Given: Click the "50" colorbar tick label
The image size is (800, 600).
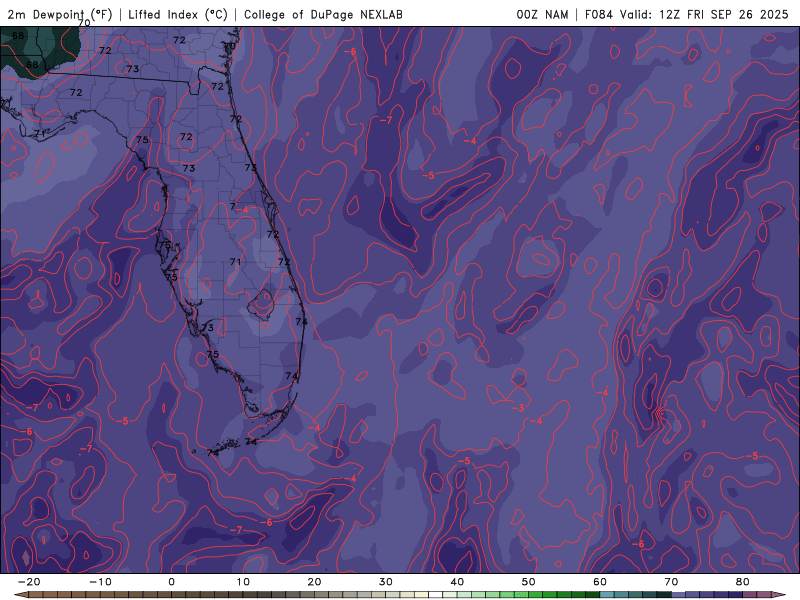Looking at the screenshot, I should pyautogui.click(x=529, y=582).
